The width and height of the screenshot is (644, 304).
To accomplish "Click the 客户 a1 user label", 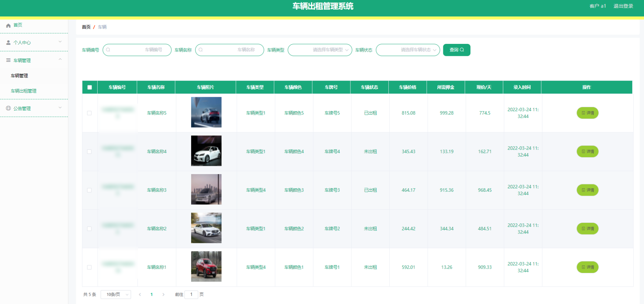I will pos(598,6).
